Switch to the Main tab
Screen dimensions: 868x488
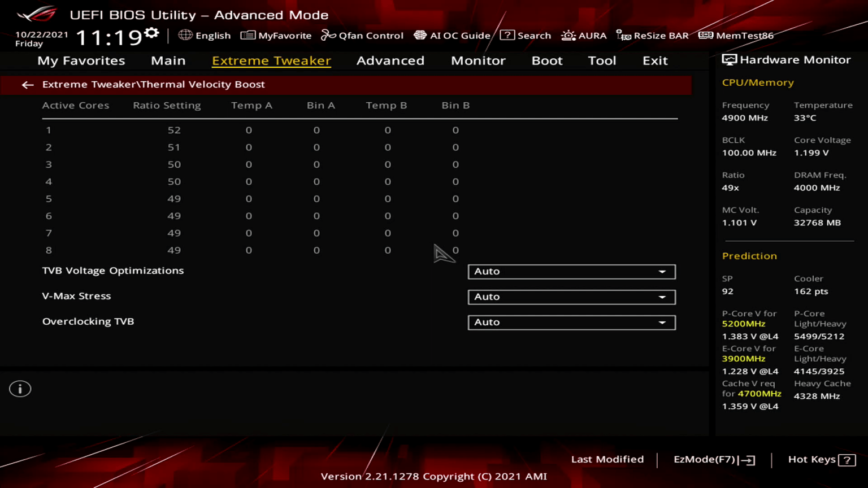(168, 60)
